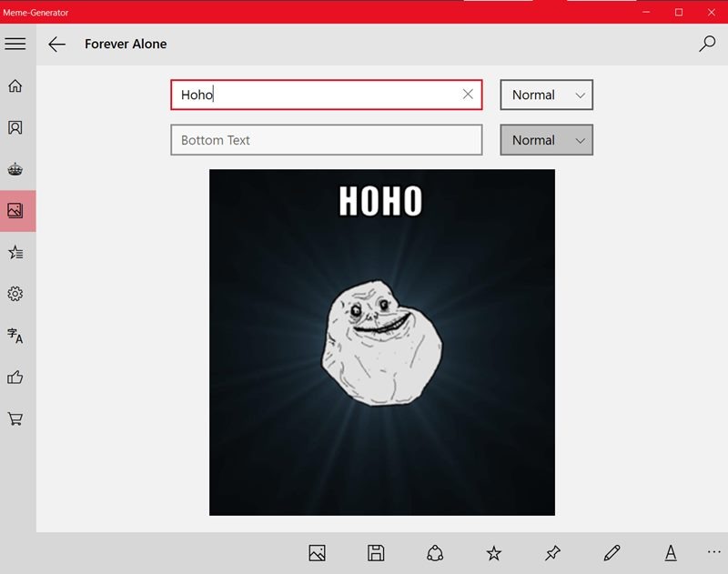
Task: Open the hamburger navigation menu
Action: (15, 43)
